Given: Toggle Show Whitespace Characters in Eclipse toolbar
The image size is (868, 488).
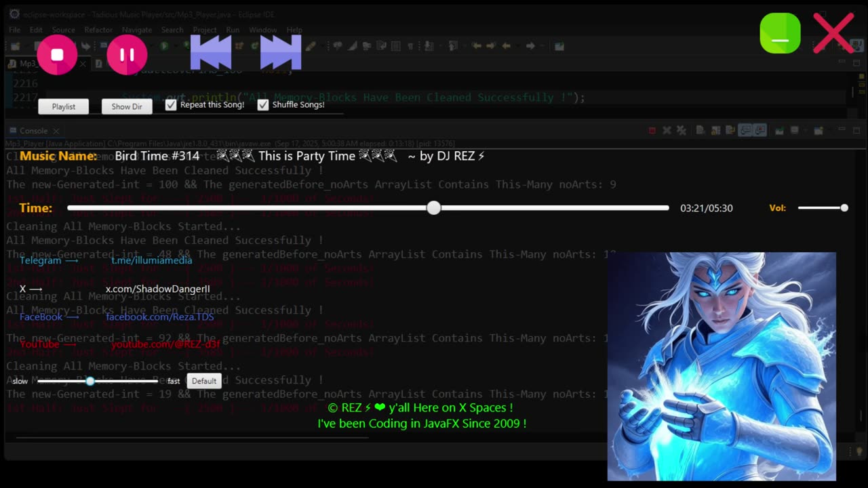Looking at the screenshot, I should pos(411,46).
